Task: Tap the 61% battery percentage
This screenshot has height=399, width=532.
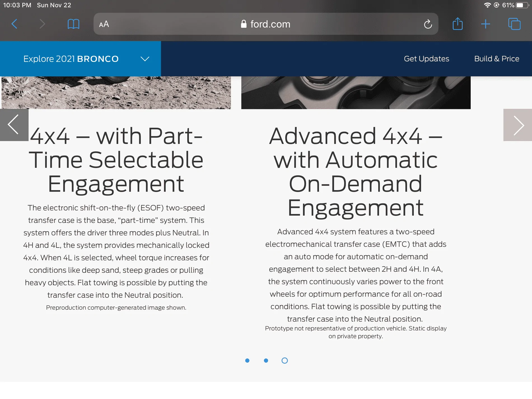Action: (x=508, y=5)
